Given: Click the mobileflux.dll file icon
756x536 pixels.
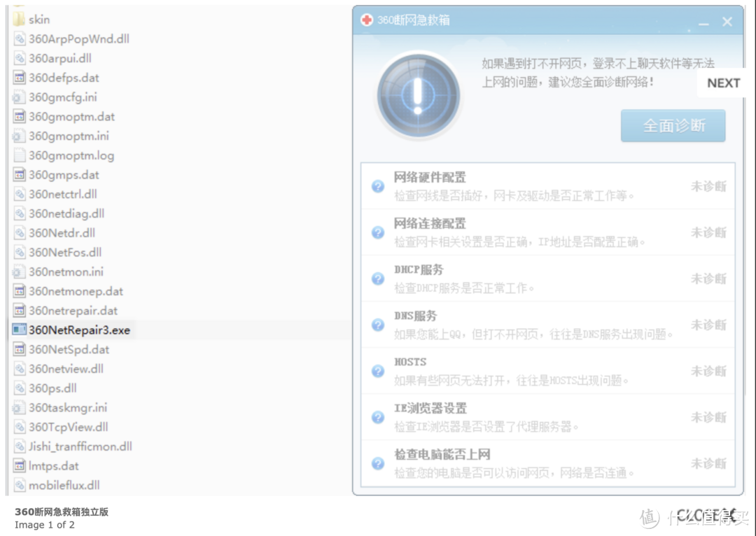Looking at the screenshot, I should pyautogui.click(x=20, y=485).
